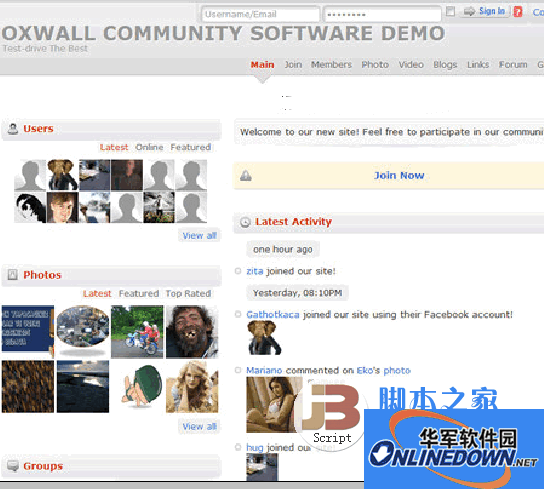Click the Photos section header icon
544x489 pixels.
[12, 275]
